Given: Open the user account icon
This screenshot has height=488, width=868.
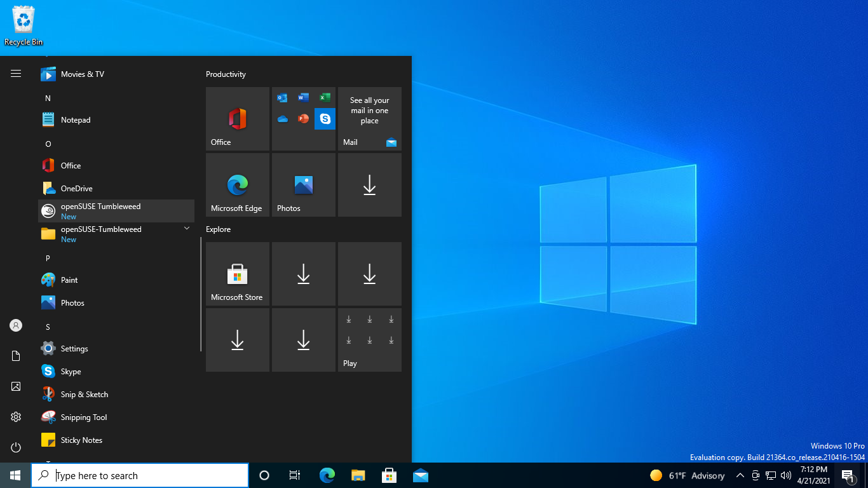Looking at the screenshot, I should click(x=16, y=325).
